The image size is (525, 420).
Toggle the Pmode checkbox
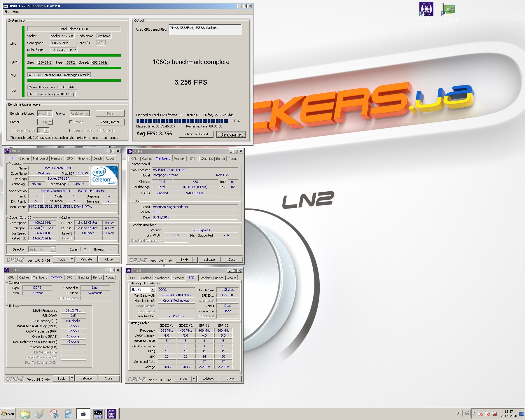tap(71, 122)
